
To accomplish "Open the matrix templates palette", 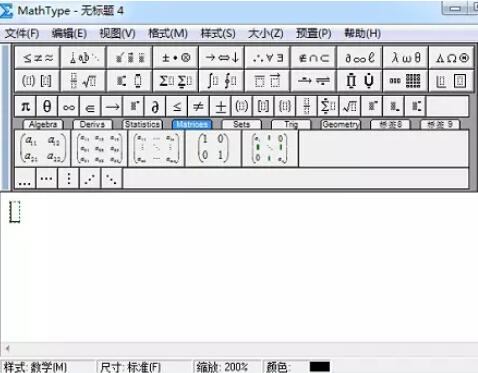I will pyautogui.click(x=405, y=81).
